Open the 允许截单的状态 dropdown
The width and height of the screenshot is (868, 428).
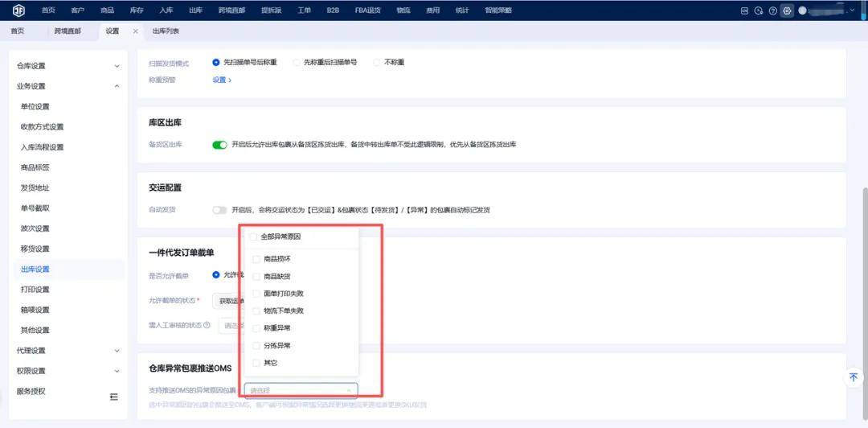(229, 301)
